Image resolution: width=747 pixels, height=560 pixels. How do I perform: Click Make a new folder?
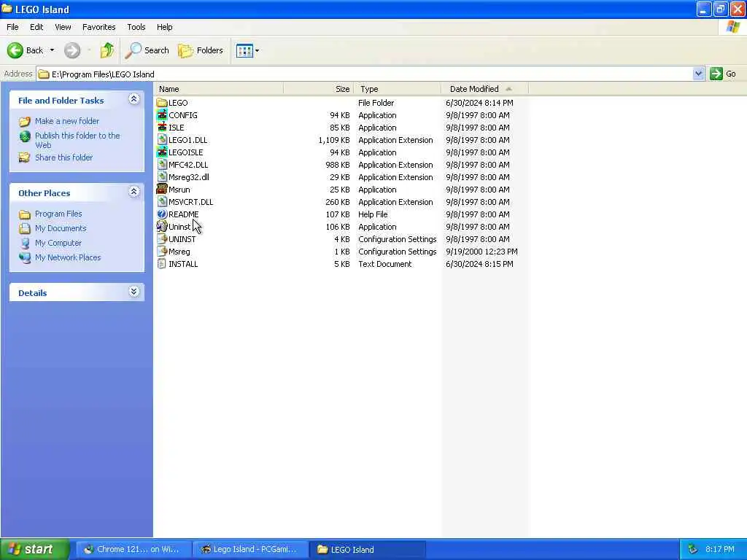[67, 122]
